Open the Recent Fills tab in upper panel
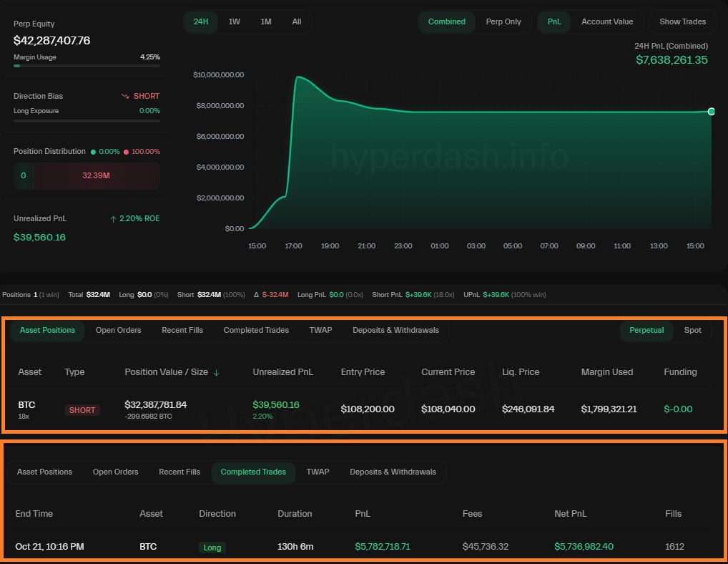Screen dimensions: 728x564 182,331
